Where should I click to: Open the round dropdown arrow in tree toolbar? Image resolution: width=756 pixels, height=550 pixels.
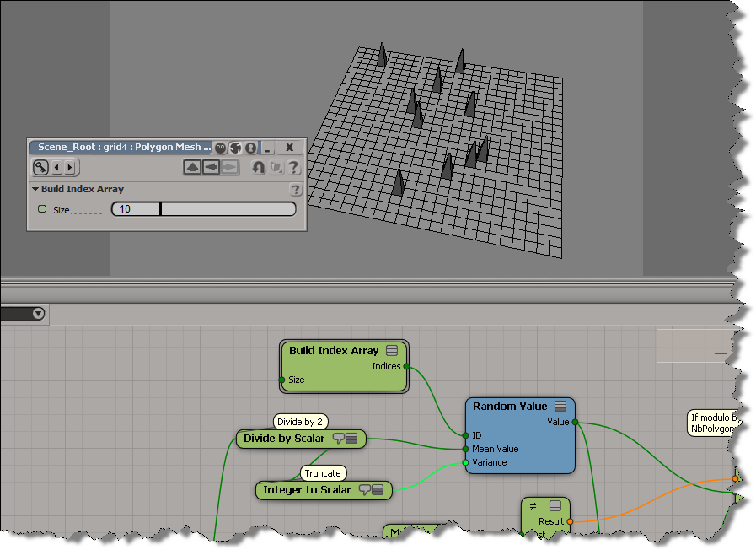[x=38, y=314]
